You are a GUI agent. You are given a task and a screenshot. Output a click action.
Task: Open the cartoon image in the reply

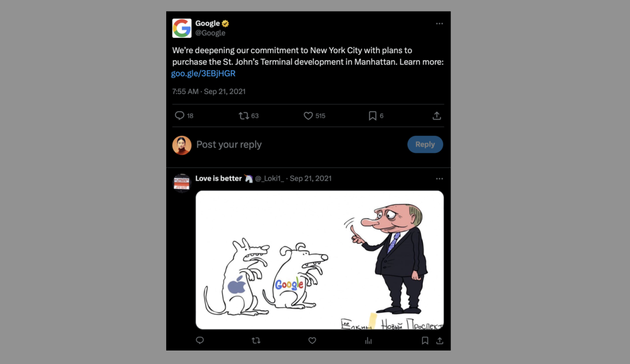click(x=319, y=260)
